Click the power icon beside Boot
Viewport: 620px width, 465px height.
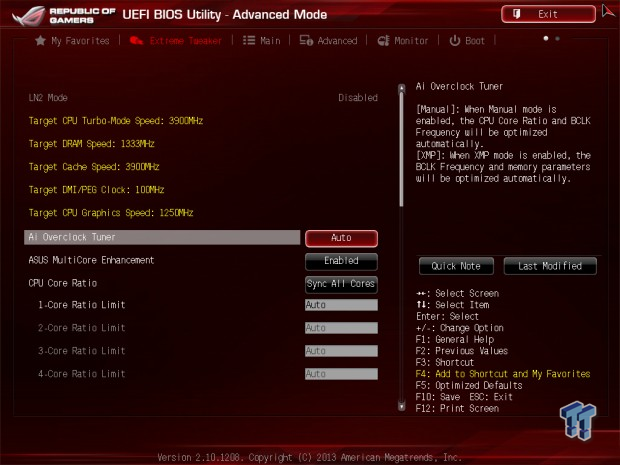coord(455,40)
